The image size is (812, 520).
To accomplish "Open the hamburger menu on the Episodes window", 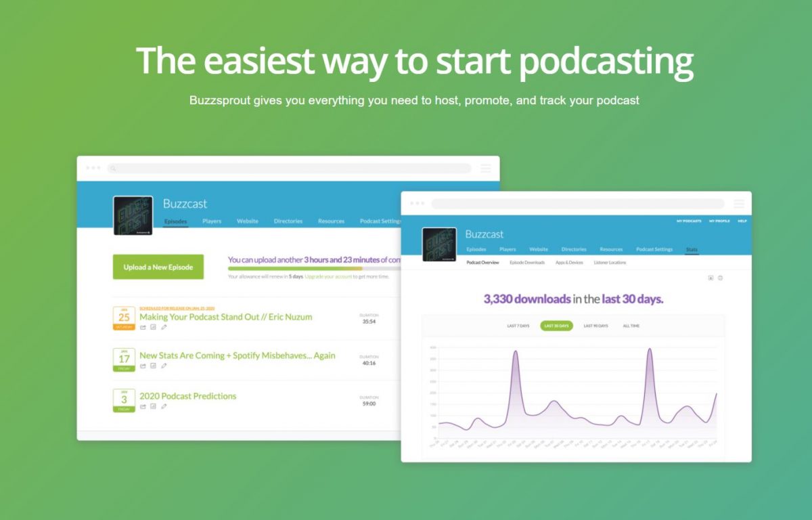I will pyautogui.click(x=486, y=168).
